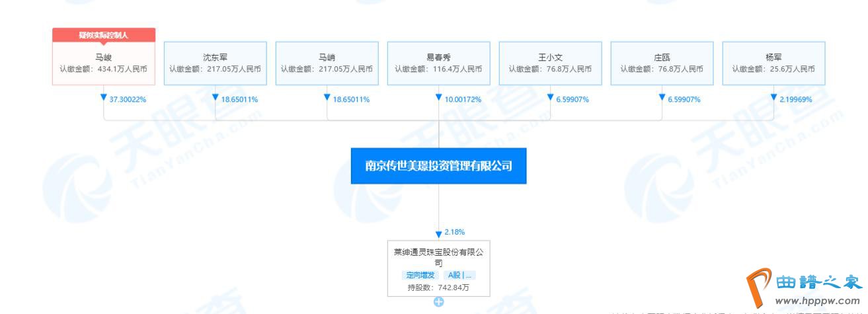868x314 pixels.
Task: Click the arrow icon beside 37.30022%
Action: coord(104,98)
